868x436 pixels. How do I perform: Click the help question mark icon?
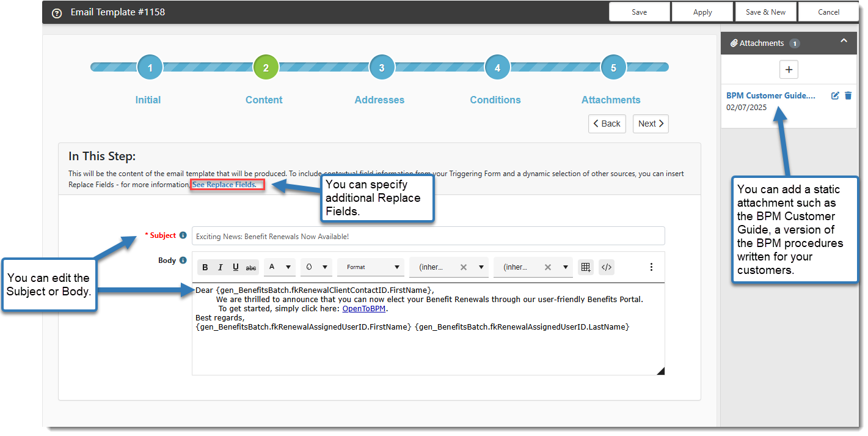pyautogui.click(x=57, y=13)
